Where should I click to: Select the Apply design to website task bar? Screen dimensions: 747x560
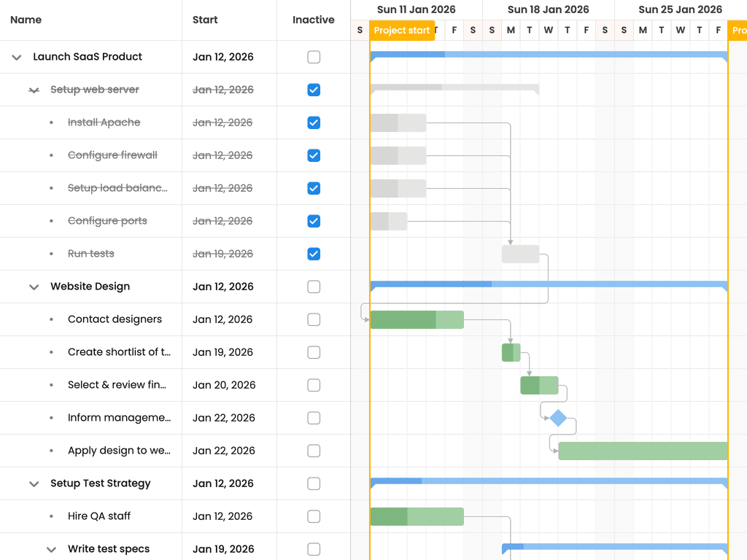[x=643, y=451]
